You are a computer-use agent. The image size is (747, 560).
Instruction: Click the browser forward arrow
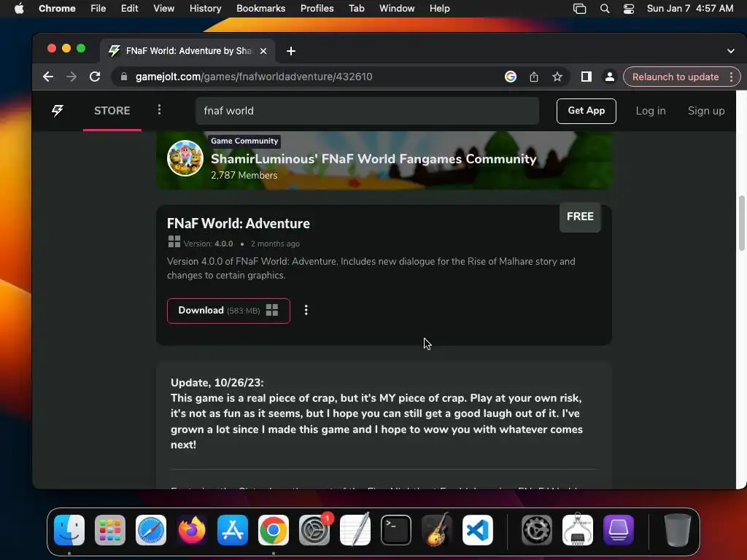tap(71, 77)
